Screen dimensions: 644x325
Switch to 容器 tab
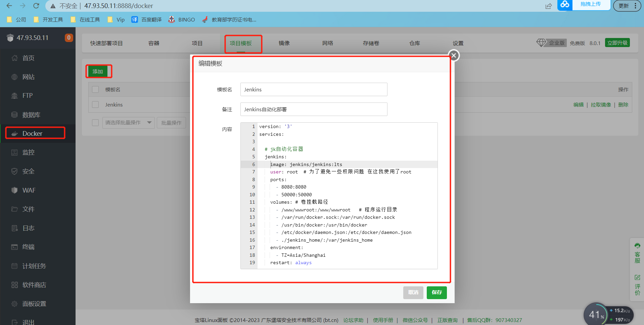(154, 43)
